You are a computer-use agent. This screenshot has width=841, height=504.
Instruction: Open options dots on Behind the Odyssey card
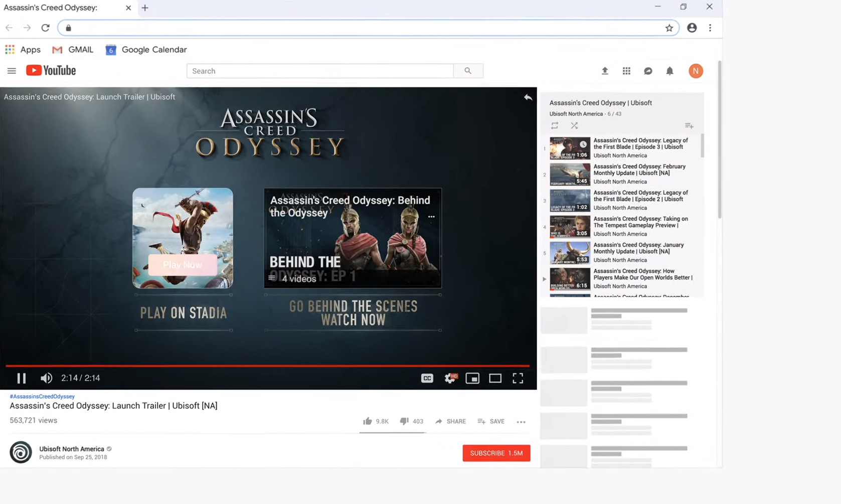click(431, 217)
